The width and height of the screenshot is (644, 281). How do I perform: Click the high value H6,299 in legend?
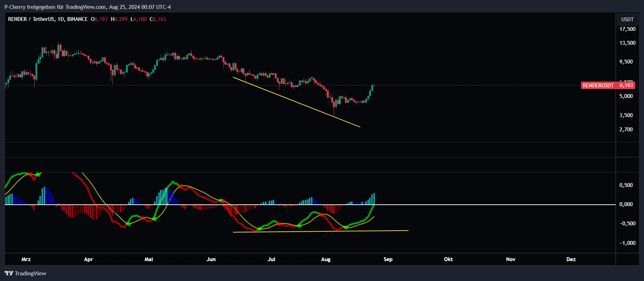[119, 19]
